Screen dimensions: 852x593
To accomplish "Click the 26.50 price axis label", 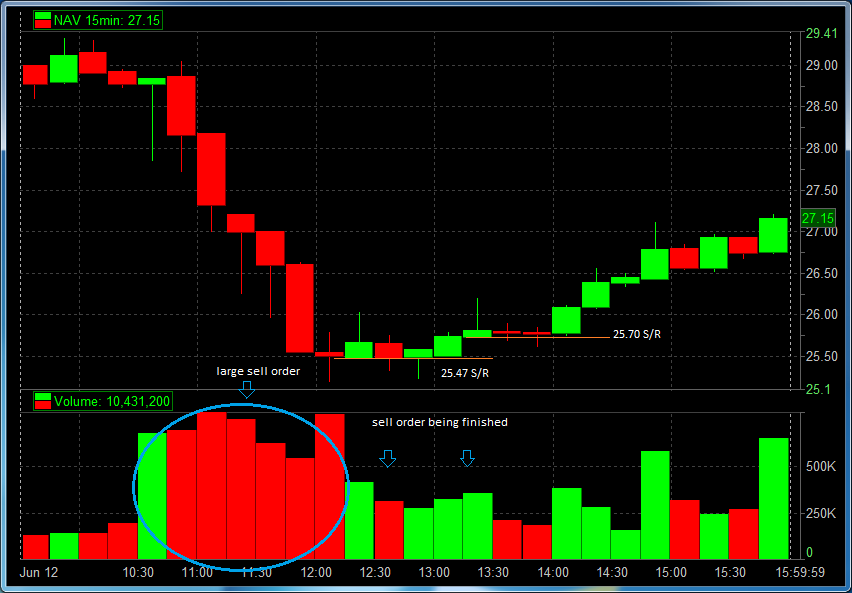I will [821, 273].
